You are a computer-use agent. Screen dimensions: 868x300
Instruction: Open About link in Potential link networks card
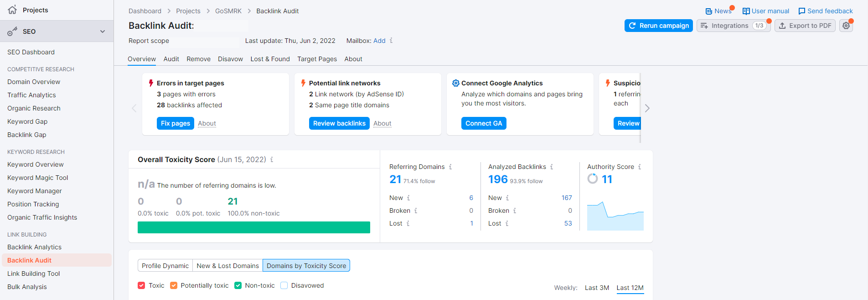pos(382,123)
